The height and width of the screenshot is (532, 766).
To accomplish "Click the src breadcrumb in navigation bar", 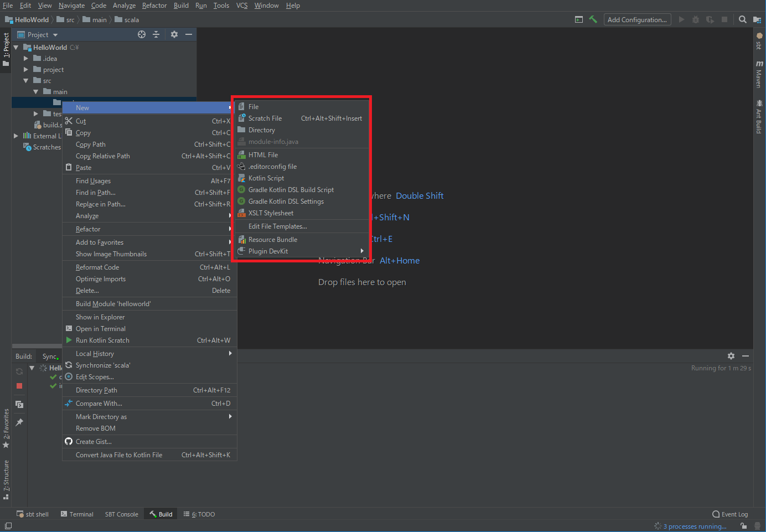I will coord(65,20).
